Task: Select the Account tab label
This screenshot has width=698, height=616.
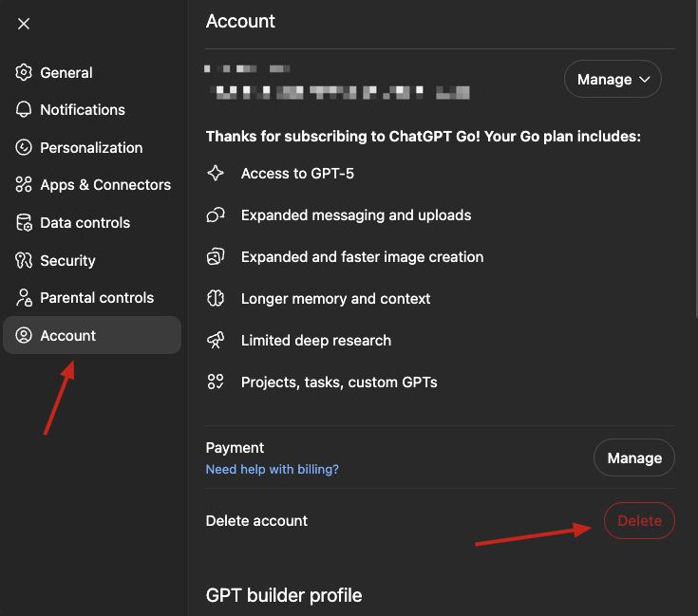Action: (x=68, y=335)
